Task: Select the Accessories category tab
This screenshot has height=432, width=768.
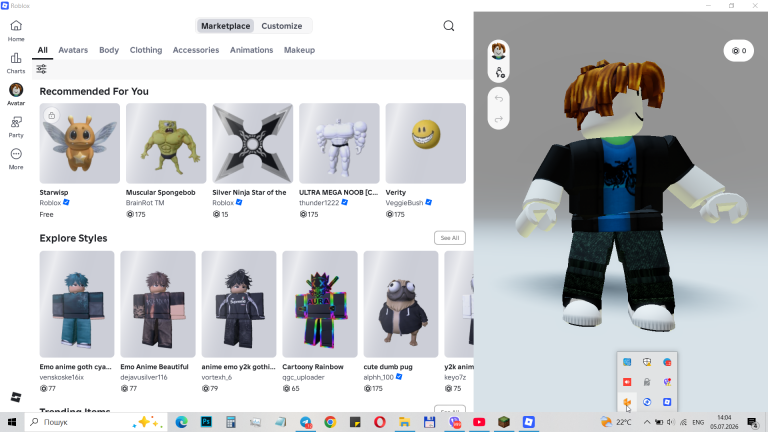Action: point(196,50)
